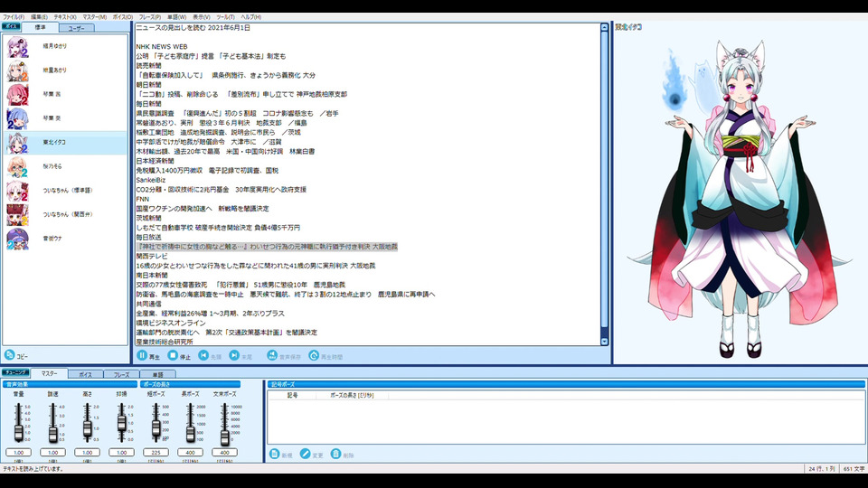Click the 短ポーズ value field showing 225
The width and height of the screenshot is (868, 488).
coord(156,452)
